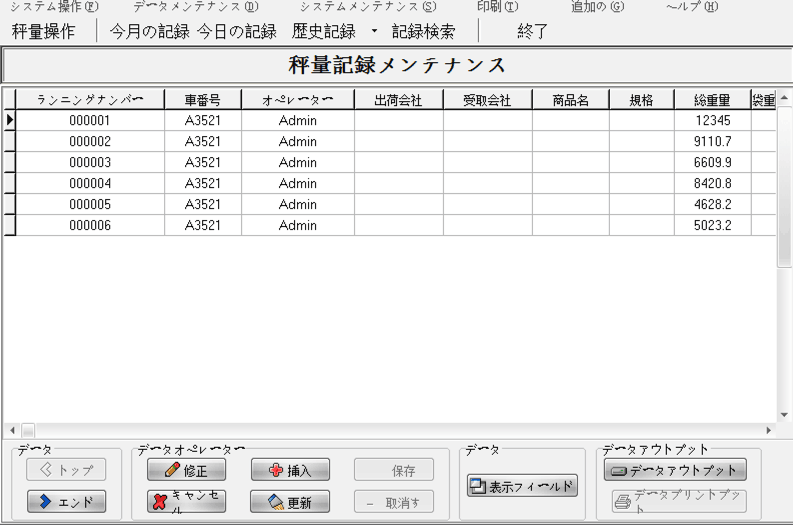The image size is (793, 525).
Task: Open the データメンテナンス menu
Action: tap(196, 7)
